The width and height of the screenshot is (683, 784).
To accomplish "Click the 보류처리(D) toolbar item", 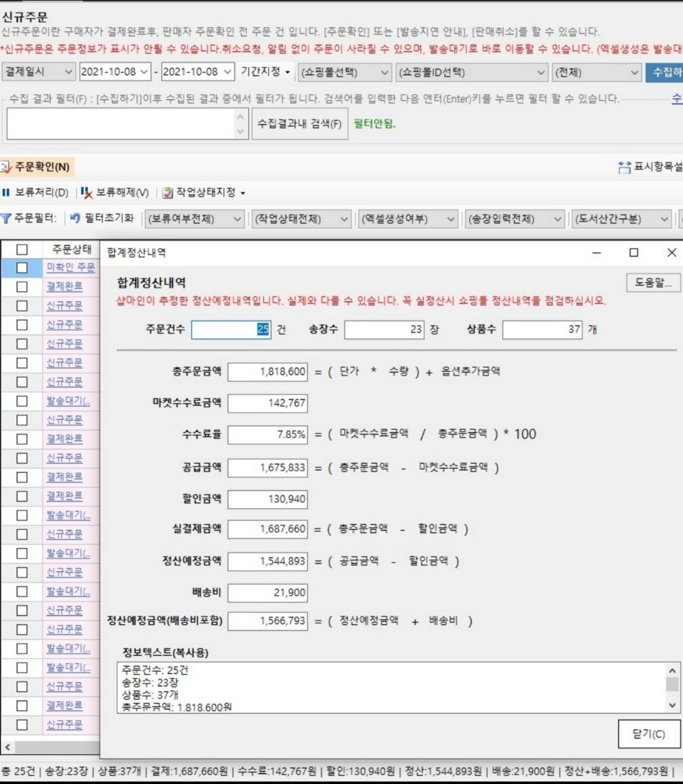I will (35, 192).
